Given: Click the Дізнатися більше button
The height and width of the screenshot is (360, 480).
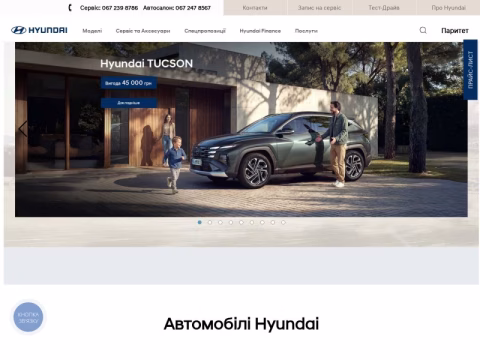Looking at the screenshot, I should [x=129, y=103].
